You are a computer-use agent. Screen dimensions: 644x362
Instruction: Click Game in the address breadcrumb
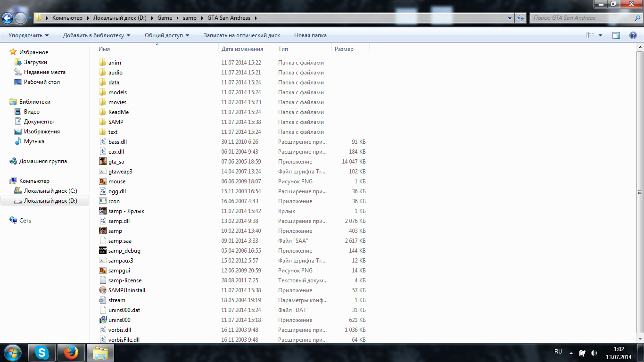(x=165, y=18)
